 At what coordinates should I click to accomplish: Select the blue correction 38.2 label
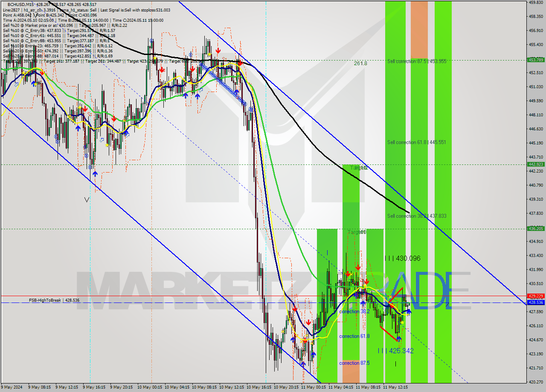tap(354, 311)
